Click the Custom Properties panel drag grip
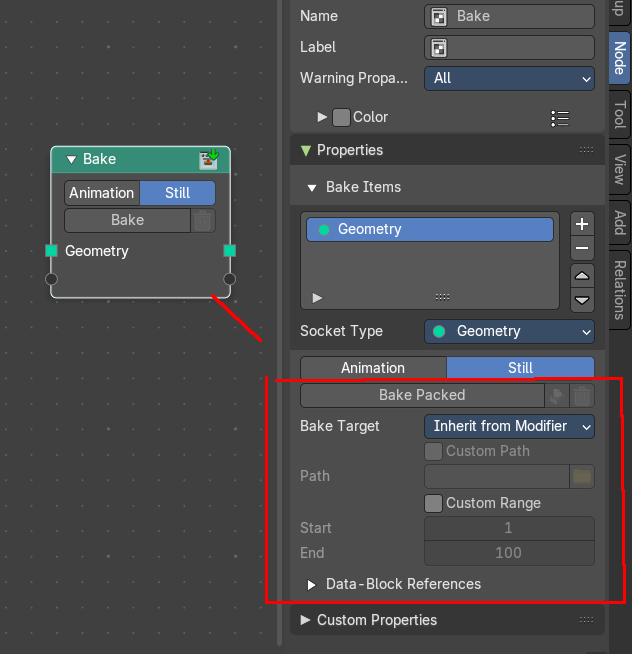The image size is (632, 654). [586, 620]
